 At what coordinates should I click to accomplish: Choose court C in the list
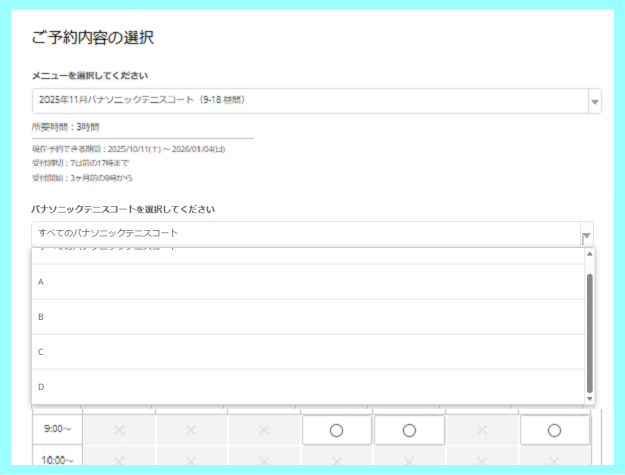click(300, 352)
